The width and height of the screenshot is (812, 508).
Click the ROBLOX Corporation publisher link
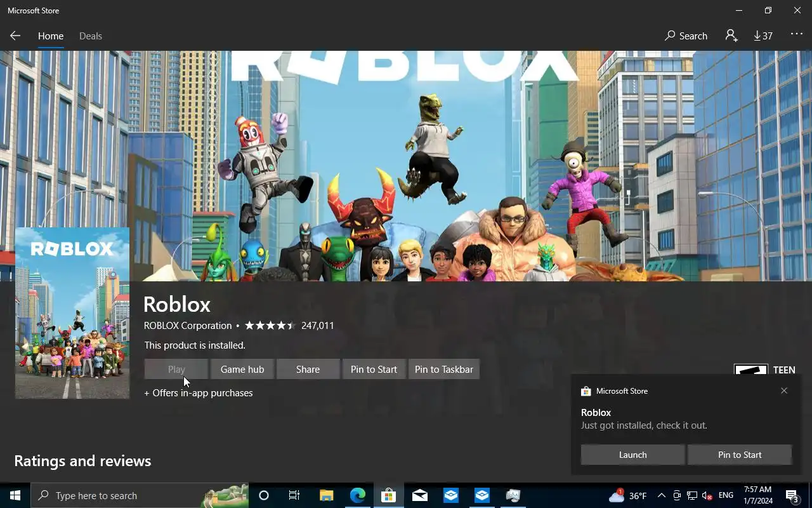point(188,325)
